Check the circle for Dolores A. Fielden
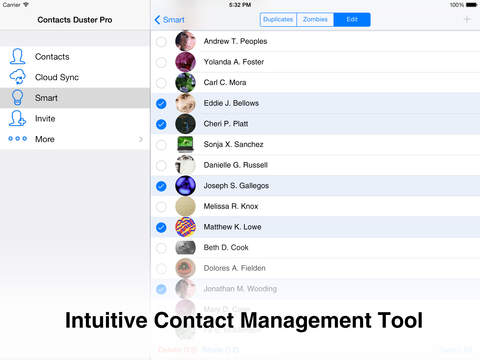This screenshot has height=360, width=480. 161,269
